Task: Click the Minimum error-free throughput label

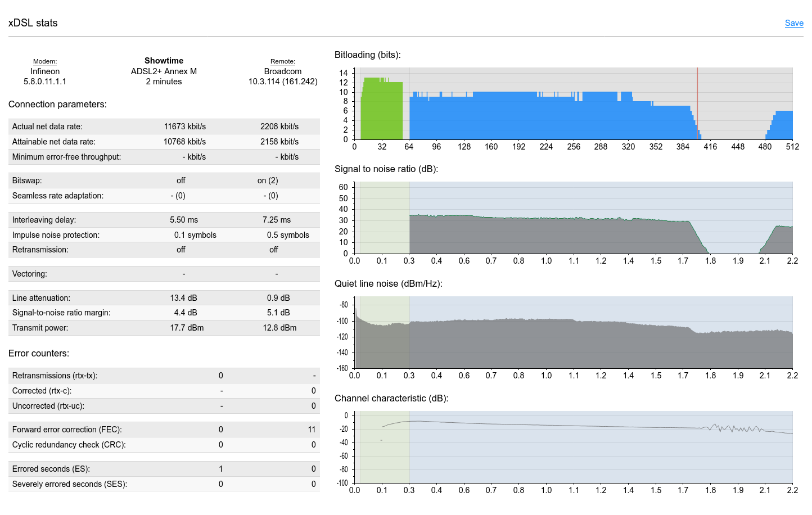Action: coord(66,157)
